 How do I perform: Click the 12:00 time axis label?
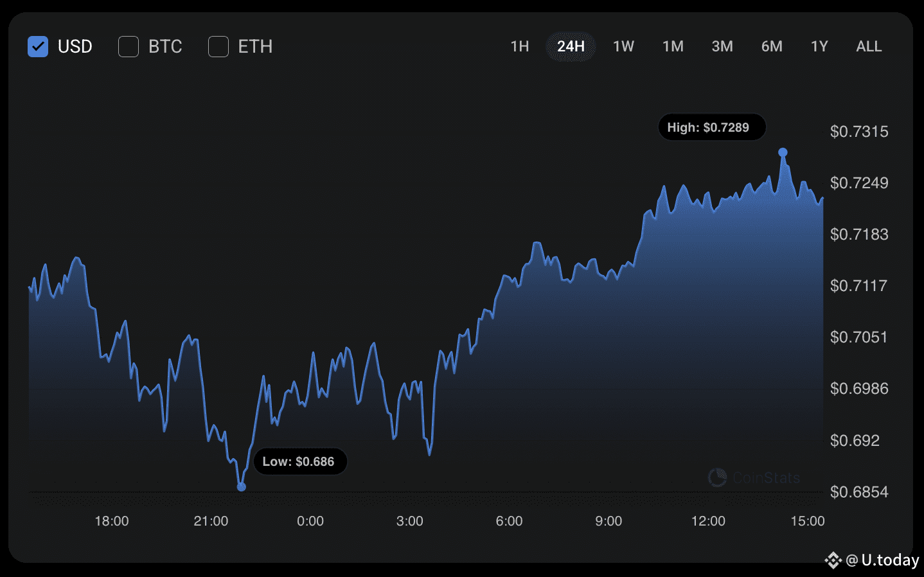(708, 521)
